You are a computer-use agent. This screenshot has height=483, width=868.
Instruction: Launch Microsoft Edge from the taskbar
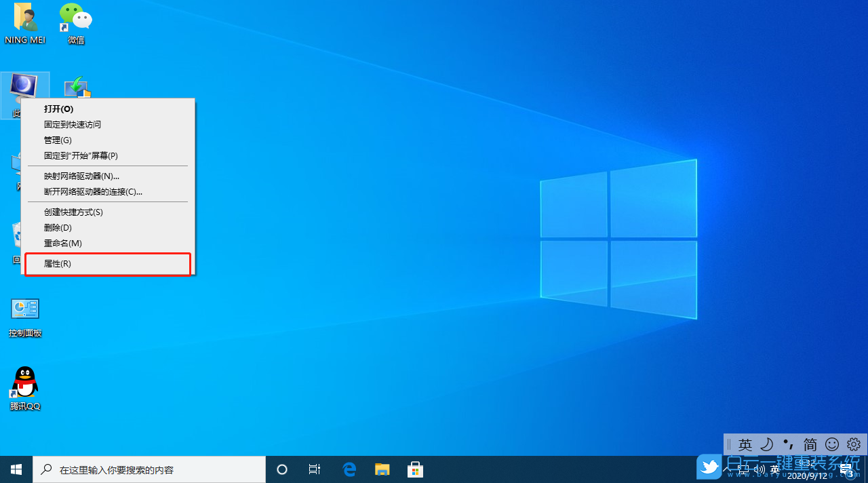tap(349, 469)
